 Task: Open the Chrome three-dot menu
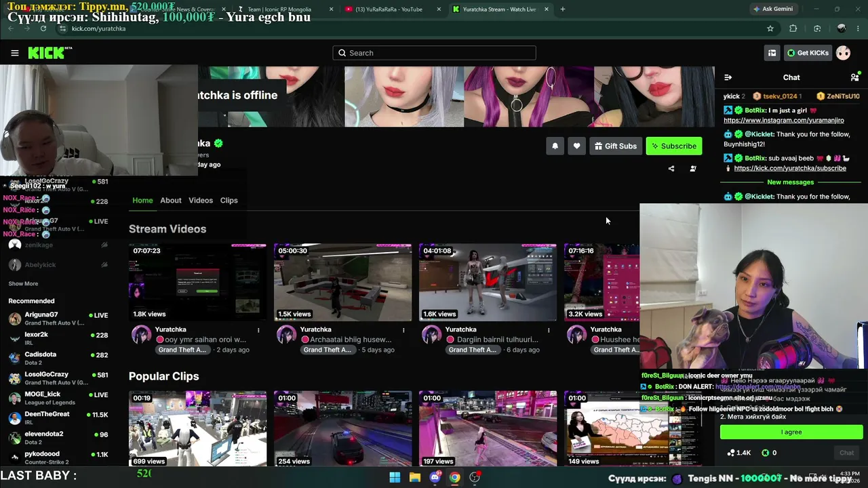(859, 28)
